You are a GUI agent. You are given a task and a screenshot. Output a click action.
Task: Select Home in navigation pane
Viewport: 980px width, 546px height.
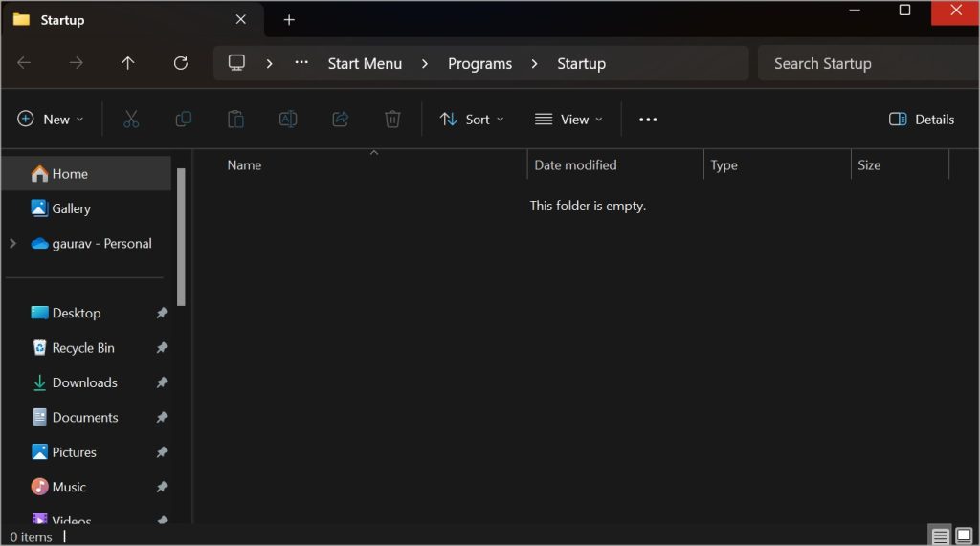[x=86, y=174]
